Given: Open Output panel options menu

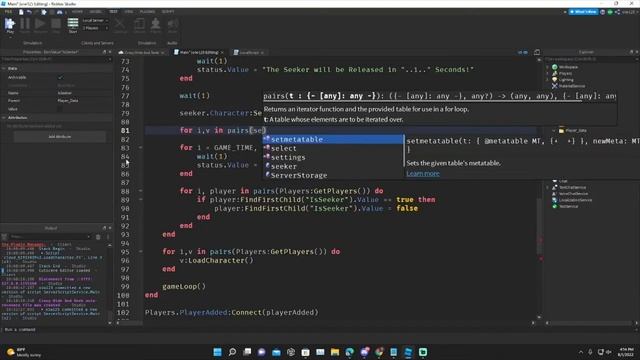Looking at the screenshot, I should point(108,237).
